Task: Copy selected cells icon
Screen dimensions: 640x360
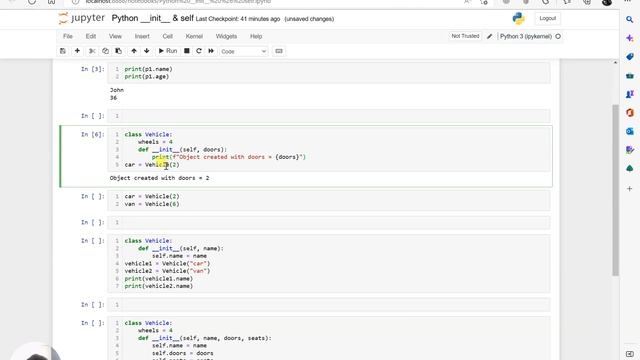Action: tap(105, 51)
